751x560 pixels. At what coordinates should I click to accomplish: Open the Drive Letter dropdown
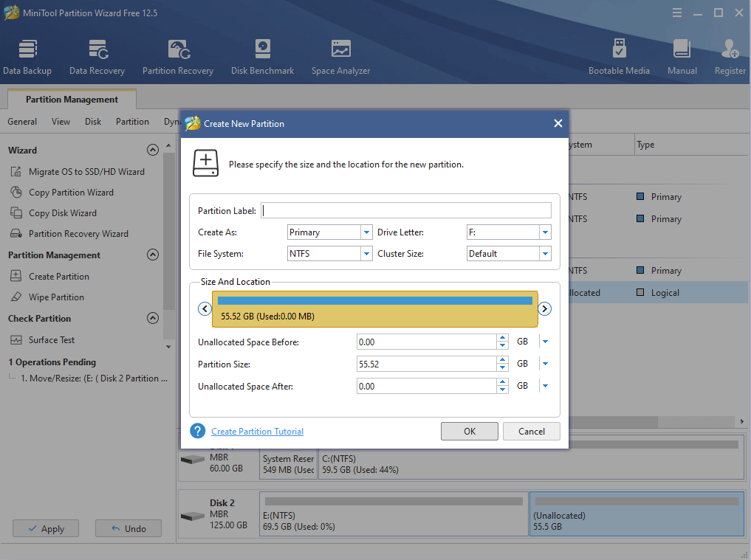(545, 232)
